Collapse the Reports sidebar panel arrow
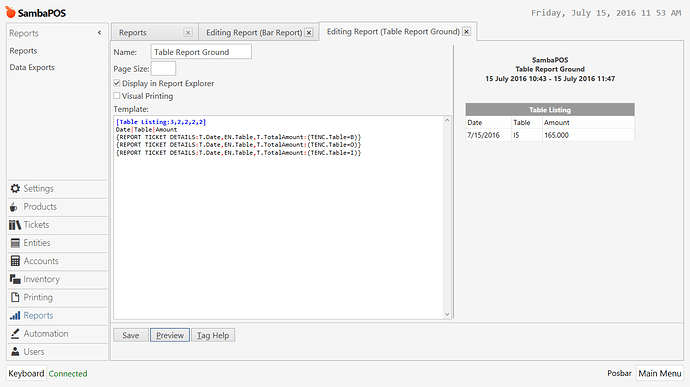 point(99,33)
